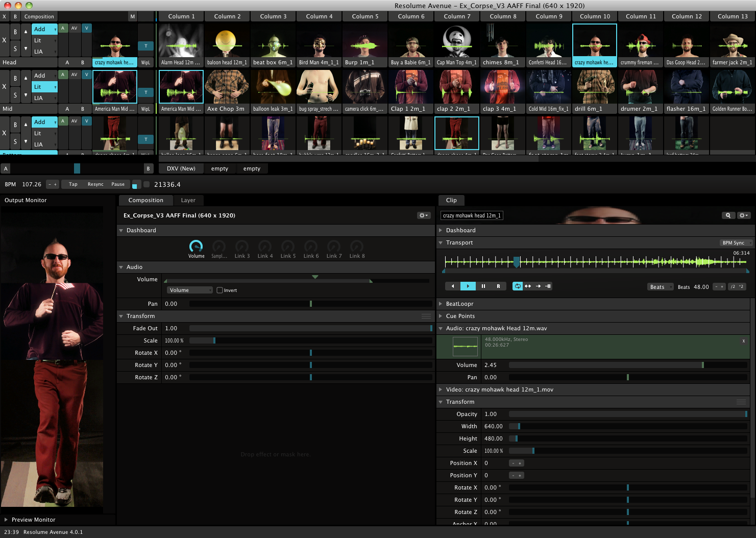Select random playback R button in Transport
This screenshot has height=538, width=756.
click(498, 286)
